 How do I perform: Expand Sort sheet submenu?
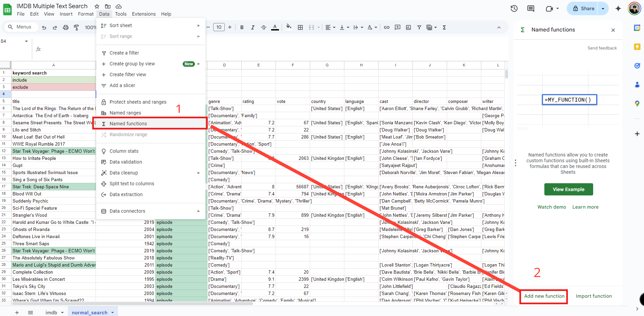pyautogui.click(x=151, y=25)
